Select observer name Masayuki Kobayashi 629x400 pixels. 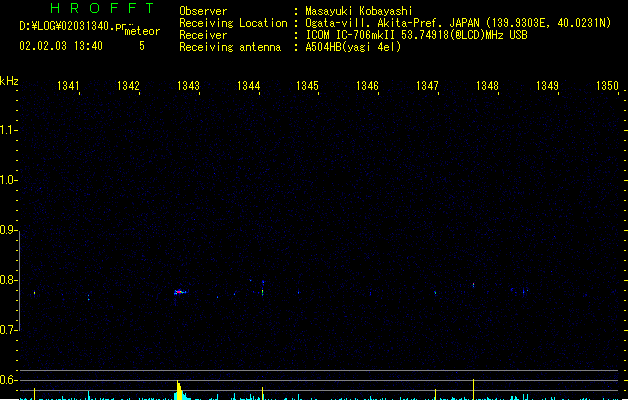[x=359, y=11]
